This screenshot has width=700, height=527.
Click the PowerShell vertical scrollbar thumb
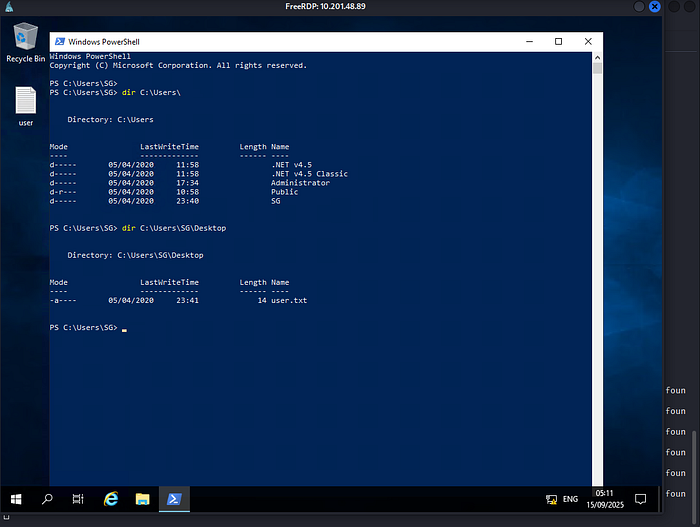[x=597, y=68]
